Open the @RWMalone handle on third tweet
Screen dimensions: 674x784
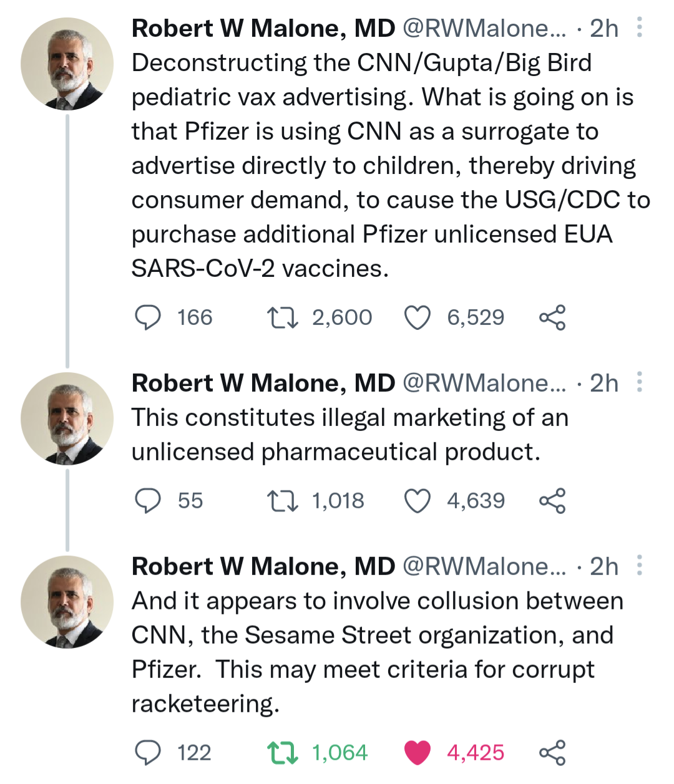tap(484, 566)
